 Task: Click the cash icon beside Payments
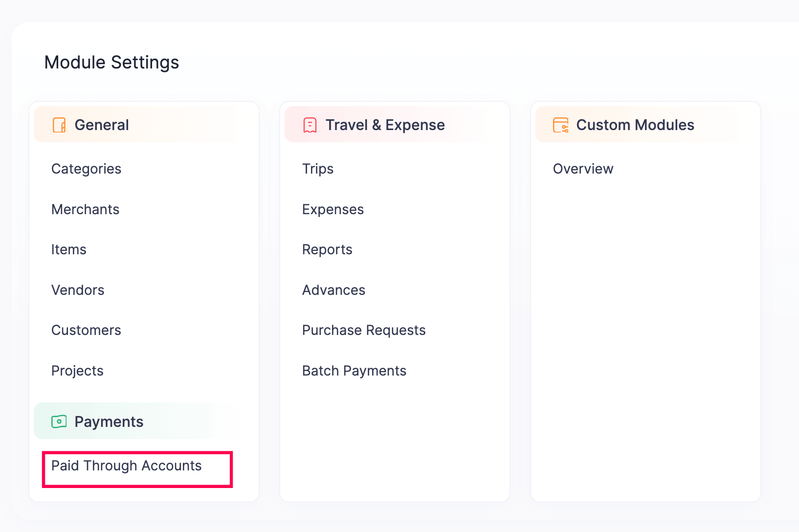(59, 421)
